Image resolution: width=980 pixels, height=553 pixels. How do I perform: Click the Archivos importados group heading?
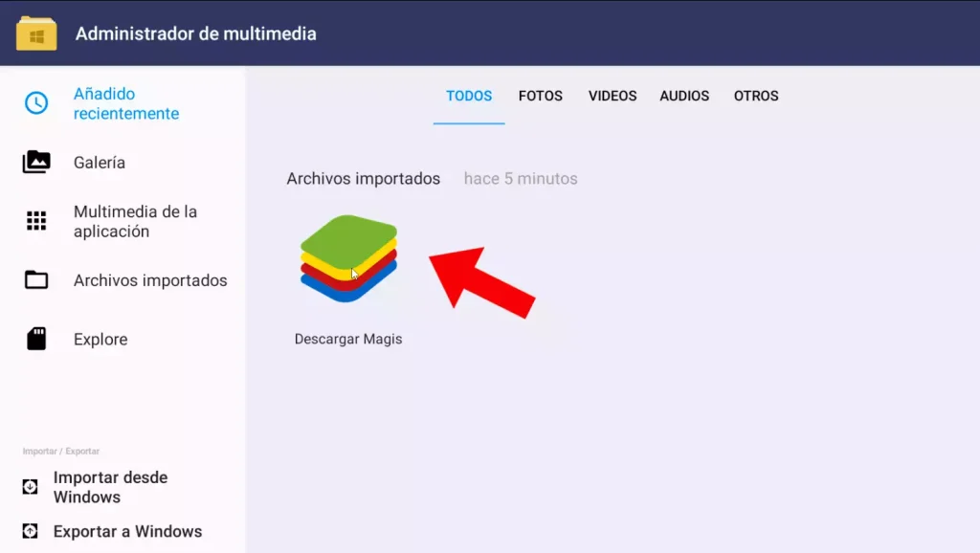363,179
